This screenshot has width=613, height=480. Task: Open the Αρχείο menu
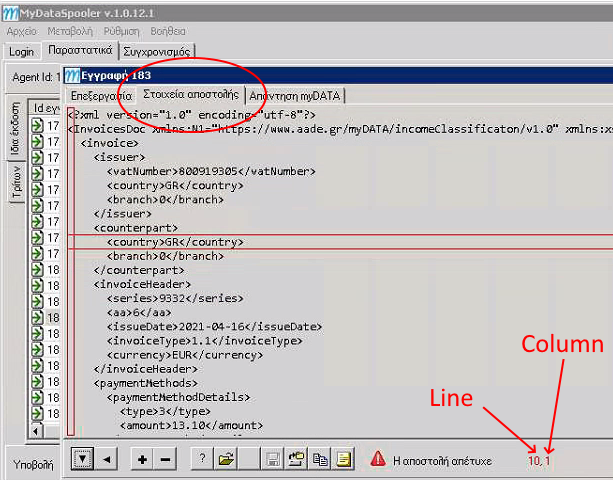tap(22, 31)
